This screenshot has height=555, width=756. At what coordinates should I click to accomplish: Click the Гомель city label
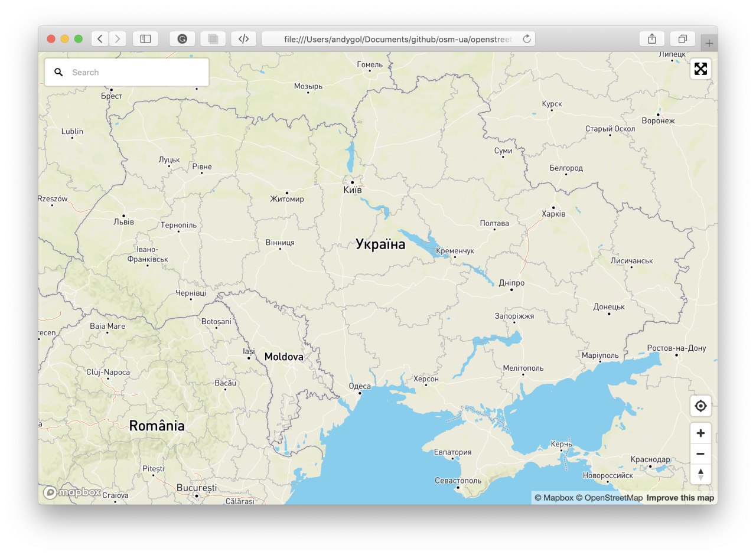click(370, 64)
